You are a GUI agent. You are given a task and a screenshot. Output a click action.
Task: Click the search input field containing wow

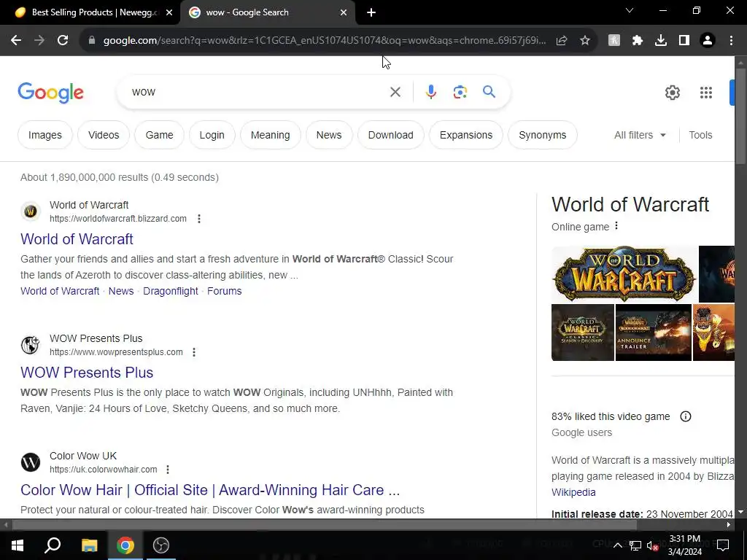pos(258,92)
